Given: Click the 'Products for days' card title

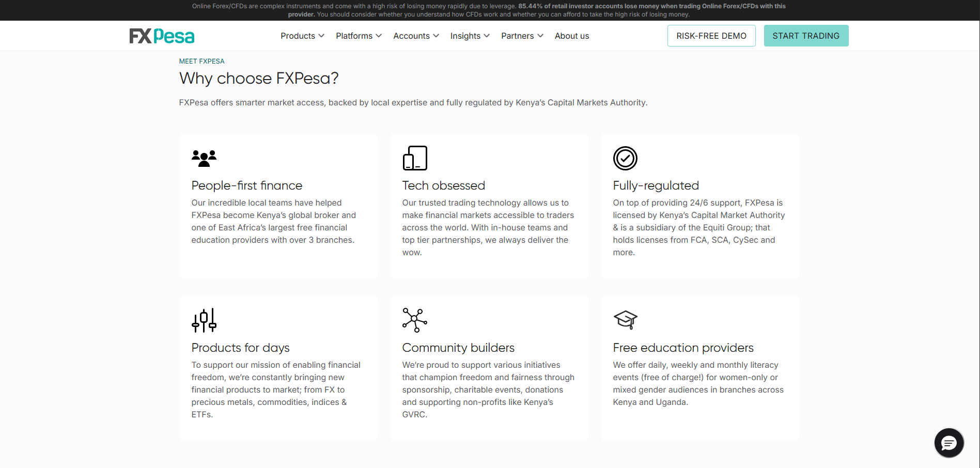Looking at the screenshot, I should (241, 348).
